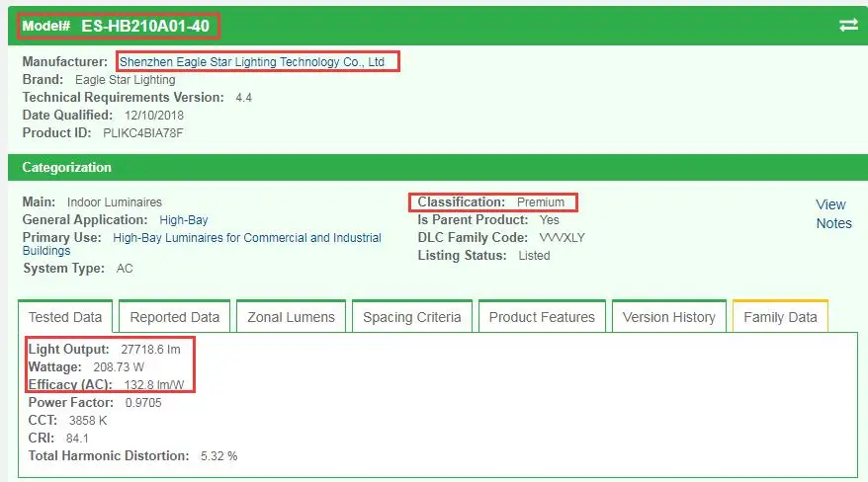The width and height of the screenshot is (868, 482).
Task: Click light output value 27718.6 lm
Action: tap(150, 350)
